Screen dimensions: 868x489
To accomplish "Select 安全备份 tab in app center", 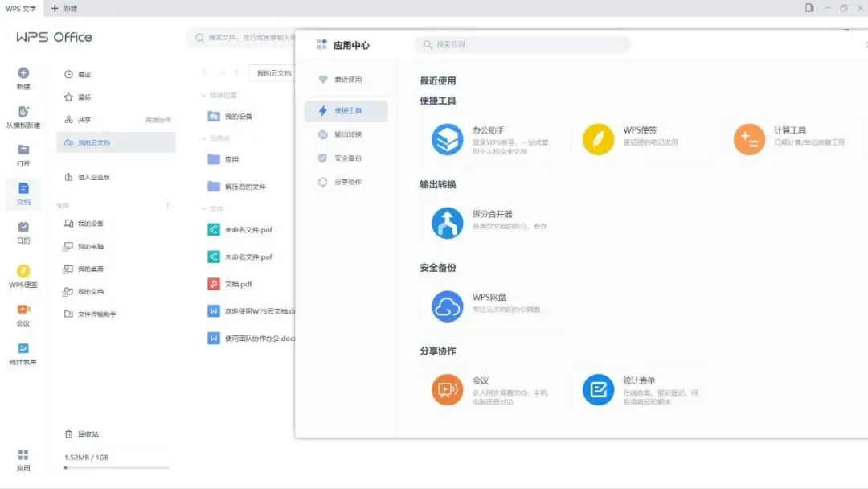I will (346, 158).
